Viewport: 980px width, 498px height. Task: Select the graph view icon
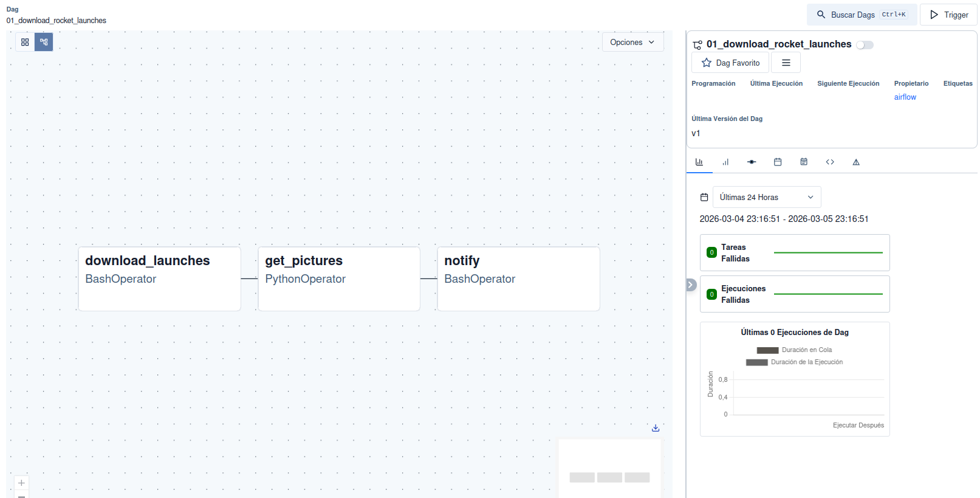[44, 42]
